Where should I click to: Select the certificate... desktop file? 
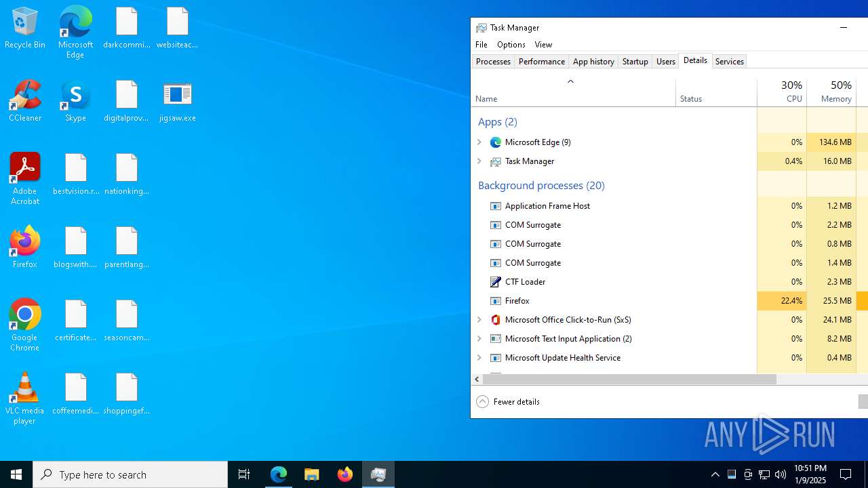(x=76, y=321)
